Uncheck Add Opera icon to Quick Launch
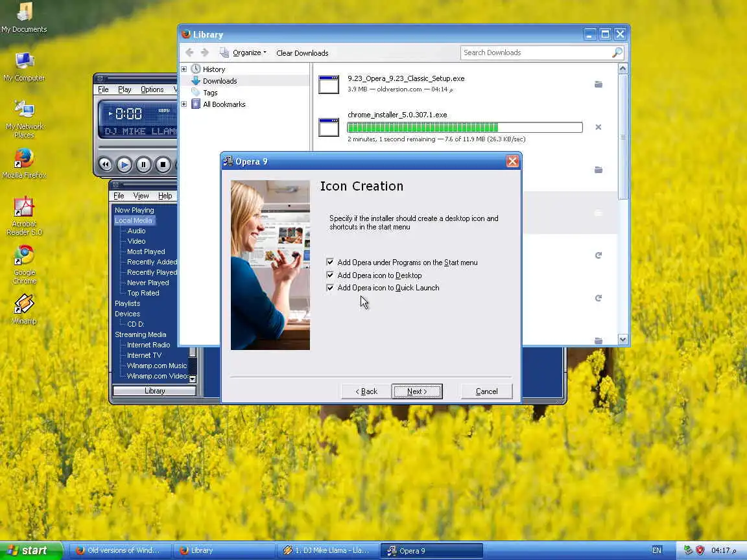 (329, 288)
